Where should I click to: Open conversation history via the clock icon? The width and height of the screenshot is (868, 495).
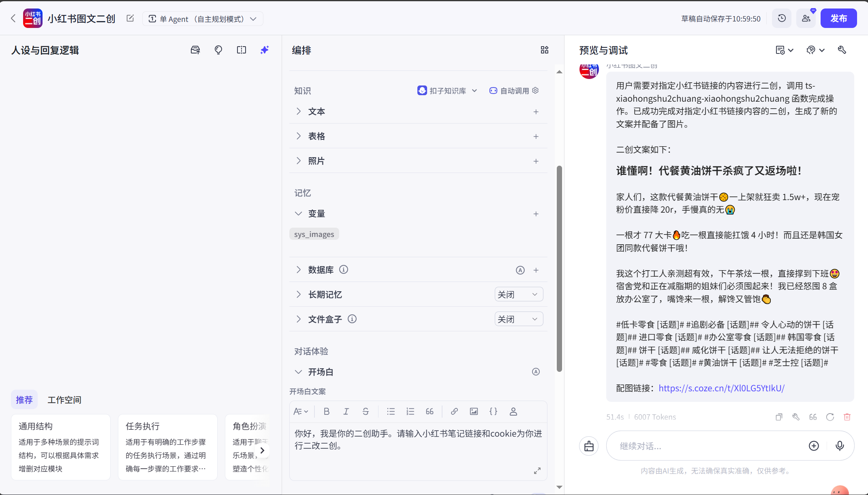click(782, 18)
